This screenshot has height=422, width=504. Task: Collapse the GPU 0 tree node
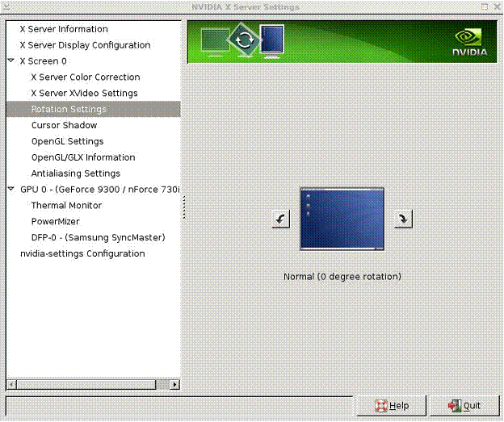[11, 189]
